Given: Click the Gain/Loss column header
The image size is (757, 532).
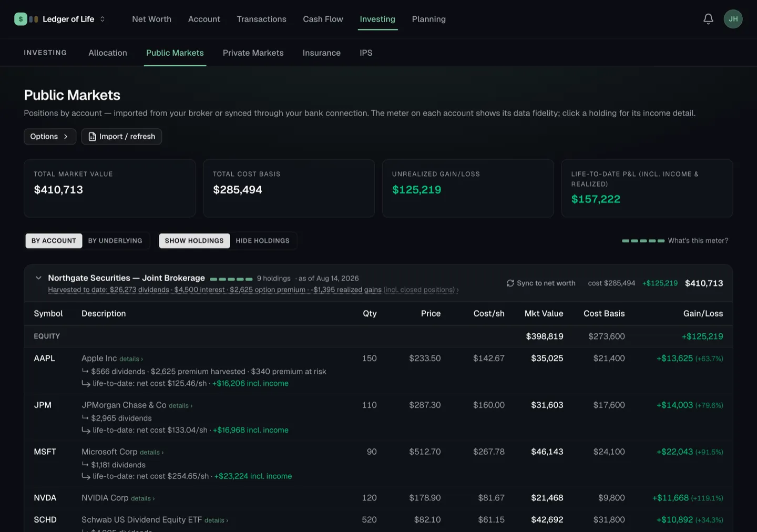Looking at the screenshot, I should click(703, 313).
